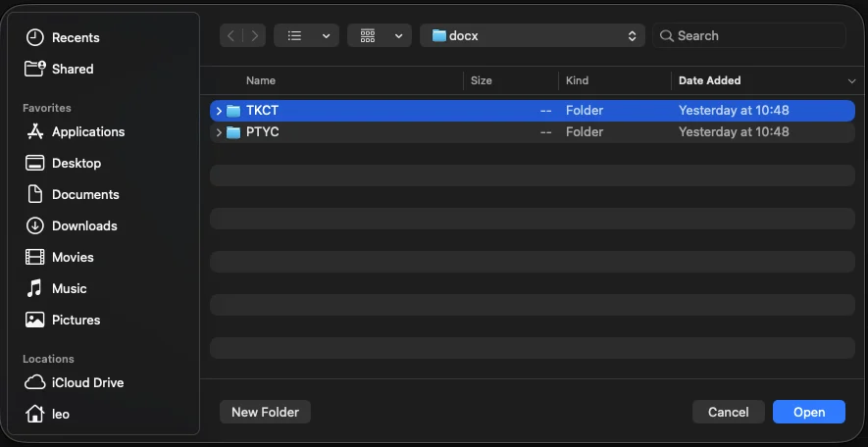Sort by the Kind column header
Image resolution: width=868 pixels, height=447 pixels.
[577, 80]
